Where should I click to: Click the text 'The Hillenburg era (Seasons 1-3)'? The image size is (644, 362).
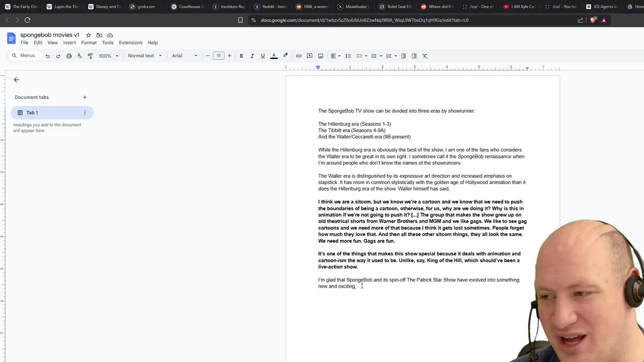coord(354,124)
